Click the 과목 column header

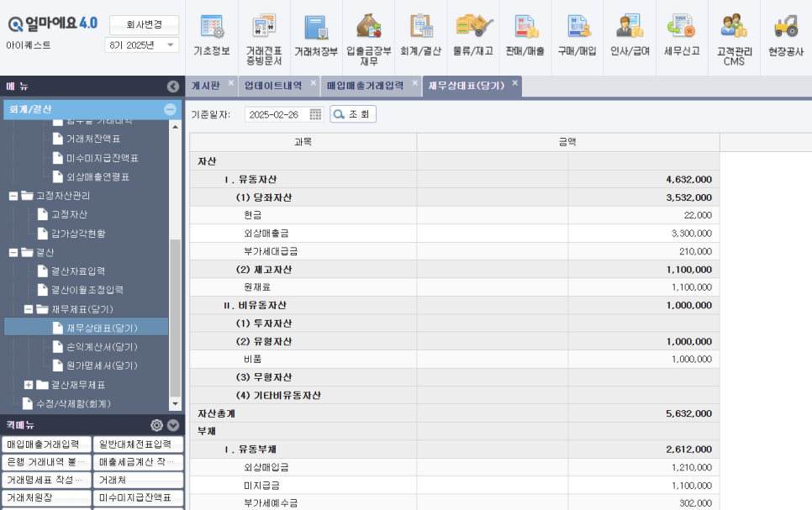tap(303, 142)
